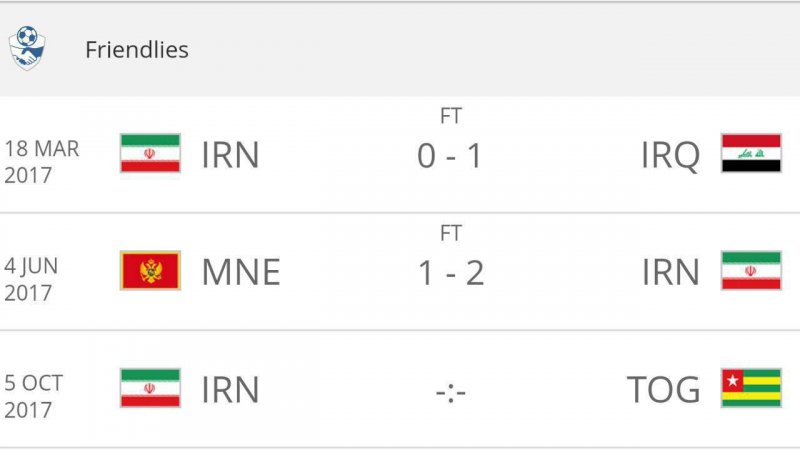Click the Iran flag in the 18 MAR match
800x450 pixels.
click(x=150, y=154)
